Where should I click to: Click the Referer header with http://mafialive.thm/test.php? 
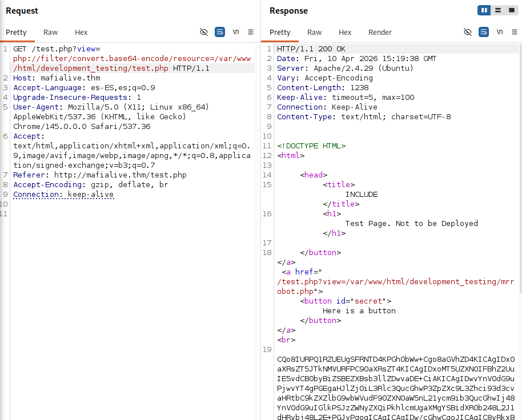click(100, 175)
